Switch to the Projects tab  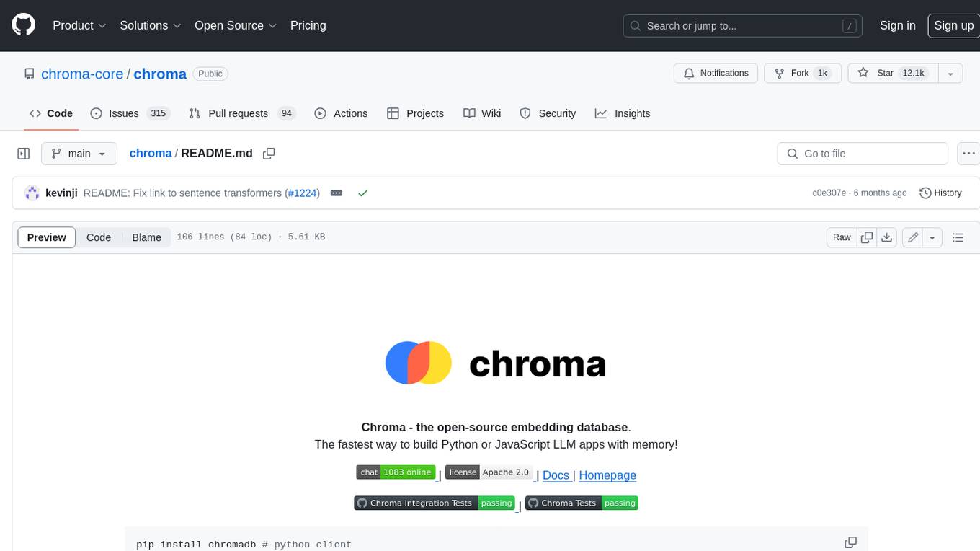415,113
